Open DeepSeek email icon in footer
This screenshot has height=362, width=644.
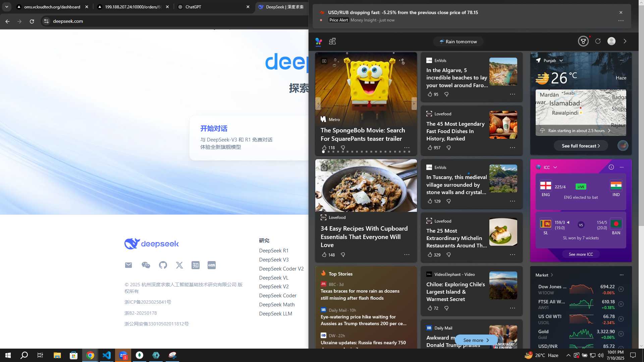[128, 265]
